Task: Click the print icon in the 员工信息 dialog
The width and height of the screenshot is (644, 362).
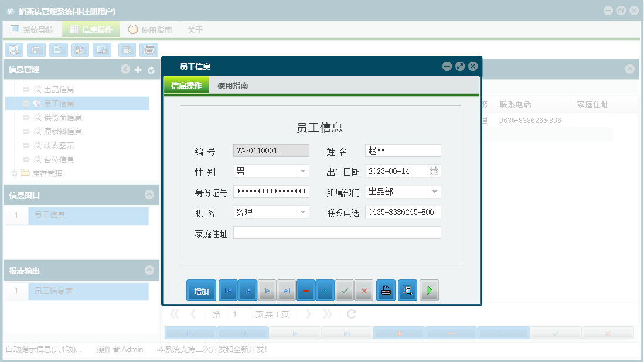Action: (x=386, y=290)
